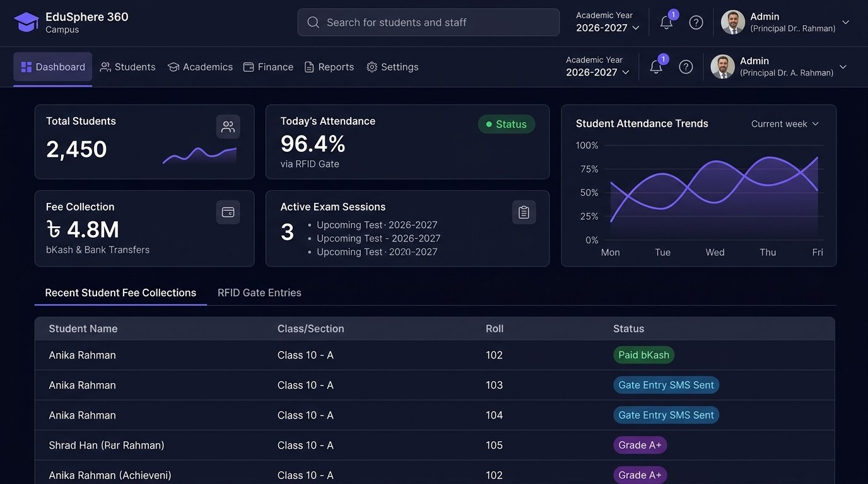The image size is (868, 484).
Task: Click 'Anika Rahman (Achieveni)' name cell
Action: click(110, 475)
